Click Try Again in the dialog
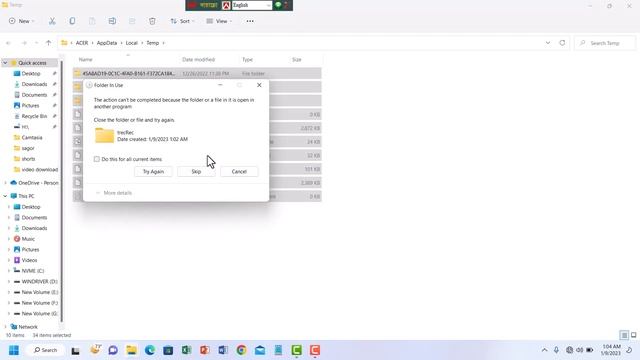640x360 pixels. (x=153, y=172)
